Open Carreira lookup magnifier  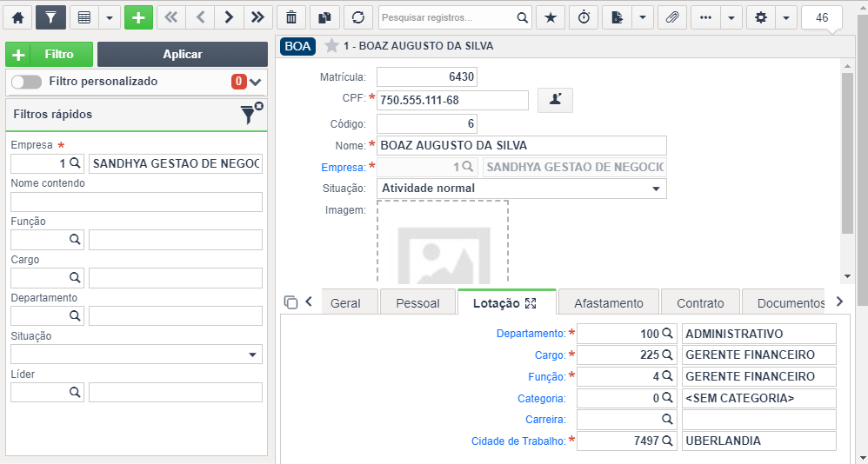668,419
